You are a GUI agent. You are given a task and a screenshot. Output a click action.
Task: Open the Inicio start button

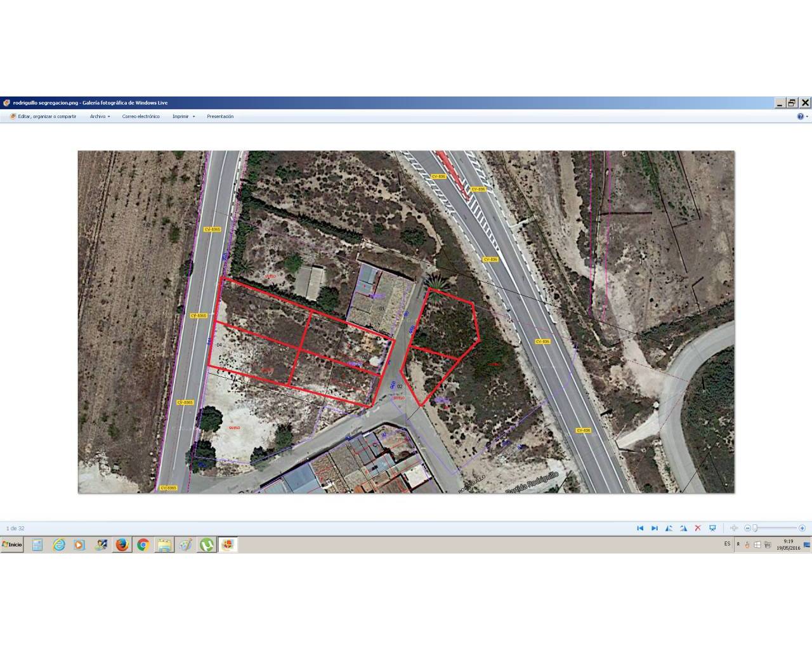[x=12, y=545]
